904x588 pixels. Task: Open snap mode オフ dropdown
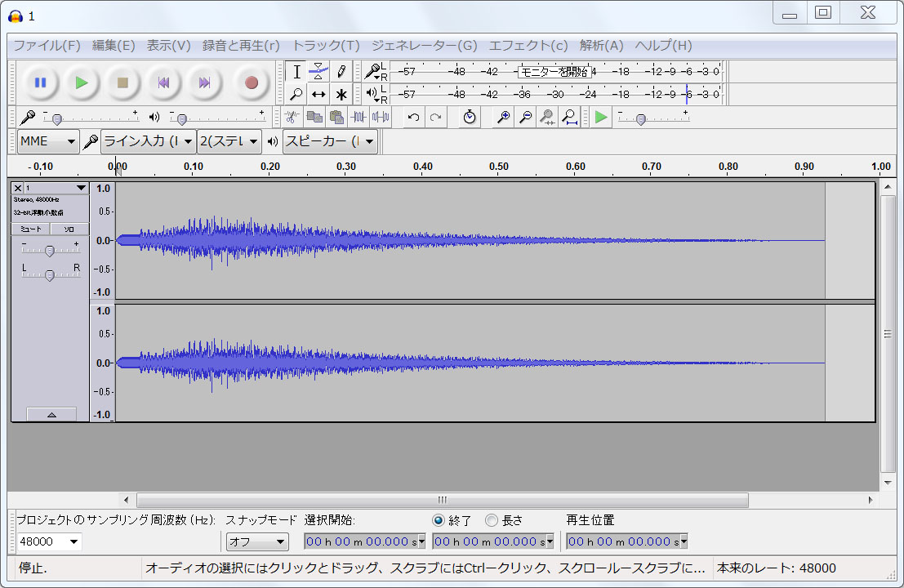[x=256, y=542]
